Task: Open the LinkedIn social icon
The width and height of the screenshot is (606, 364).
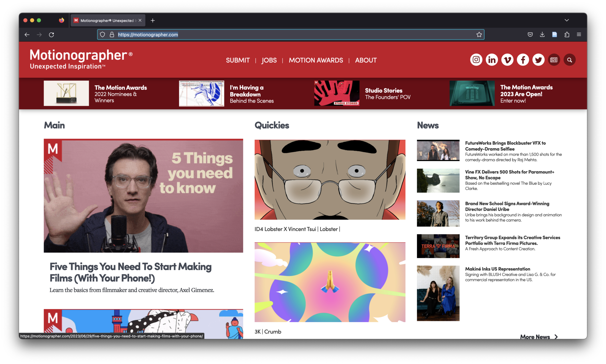Action: tap(492, 60)
